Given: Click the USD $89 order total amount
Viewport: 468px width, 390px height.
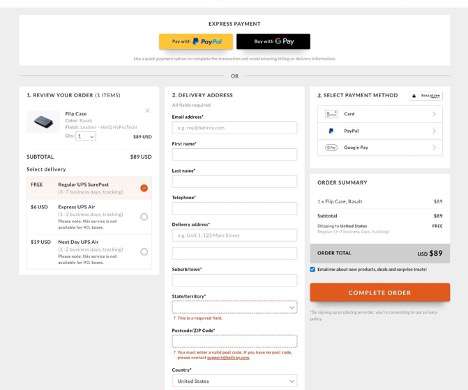Looking at the screenshot, I should click(430, 253).
